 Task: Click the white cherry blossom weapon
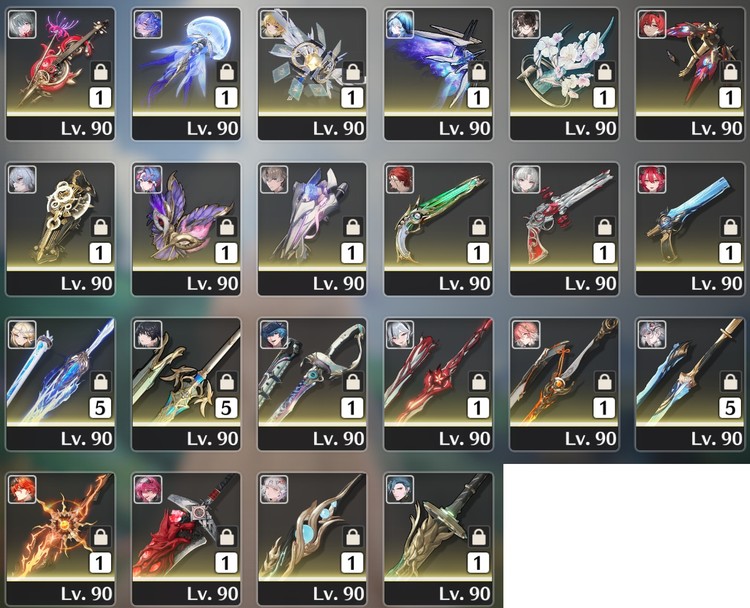[564, 74]
